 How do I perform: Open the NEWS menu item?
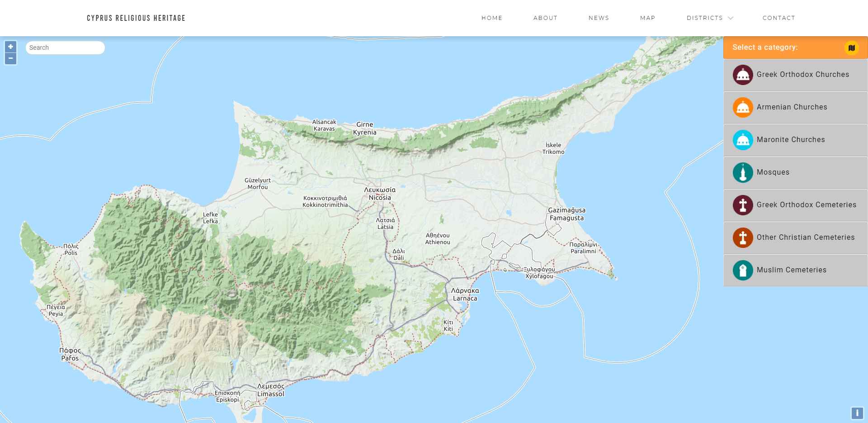pos(599,18)
